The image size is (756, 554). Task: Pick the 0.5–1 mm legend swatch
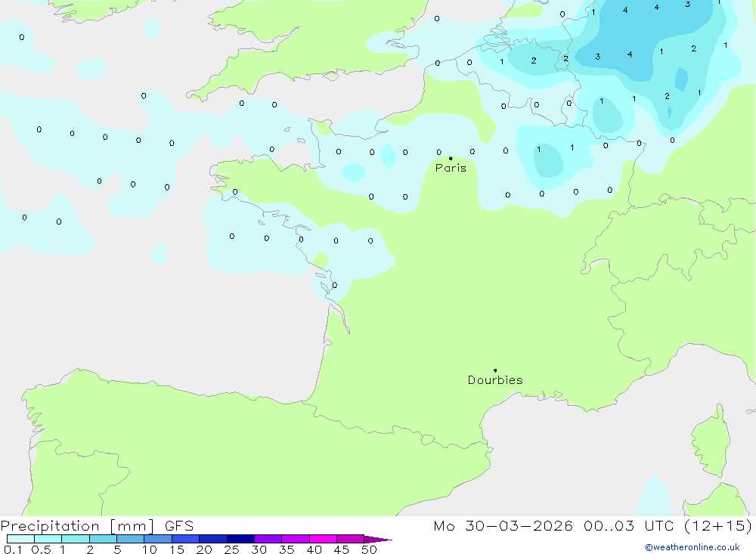(x=48, y=539)
